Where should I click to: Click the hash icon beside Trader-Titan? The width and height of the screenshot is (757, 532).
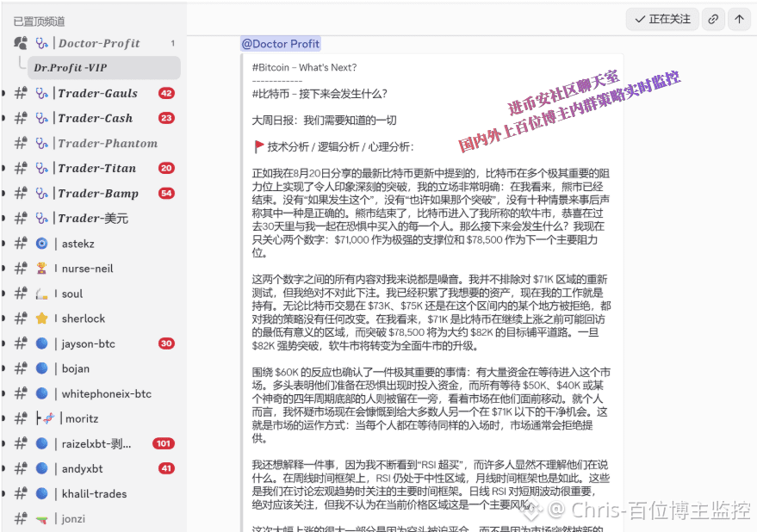pyautogui.click(x=21, y=168)
